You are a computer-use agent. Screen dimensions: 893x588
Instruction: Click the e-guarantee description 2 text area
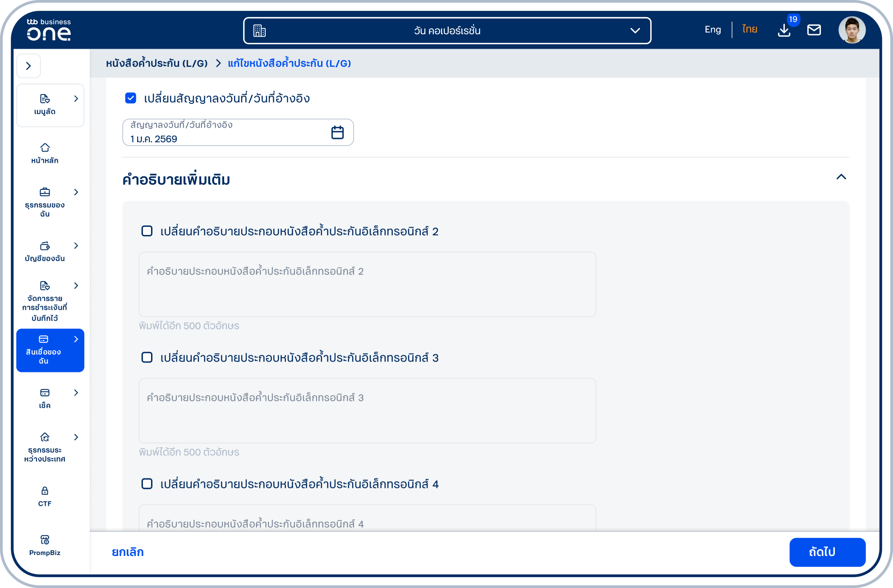pyautogui.click(x=367, y=284)
